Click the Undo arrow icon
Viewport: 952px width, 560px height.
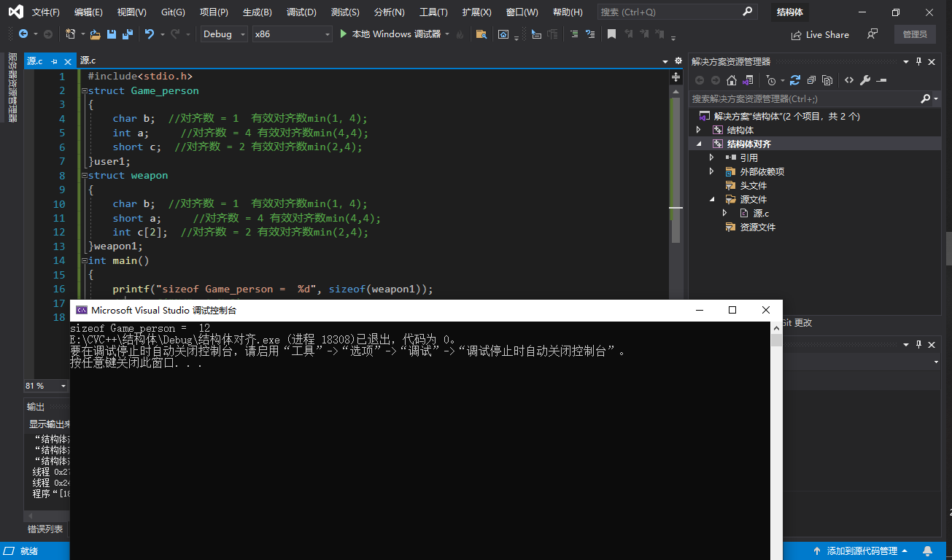point(150,34)
